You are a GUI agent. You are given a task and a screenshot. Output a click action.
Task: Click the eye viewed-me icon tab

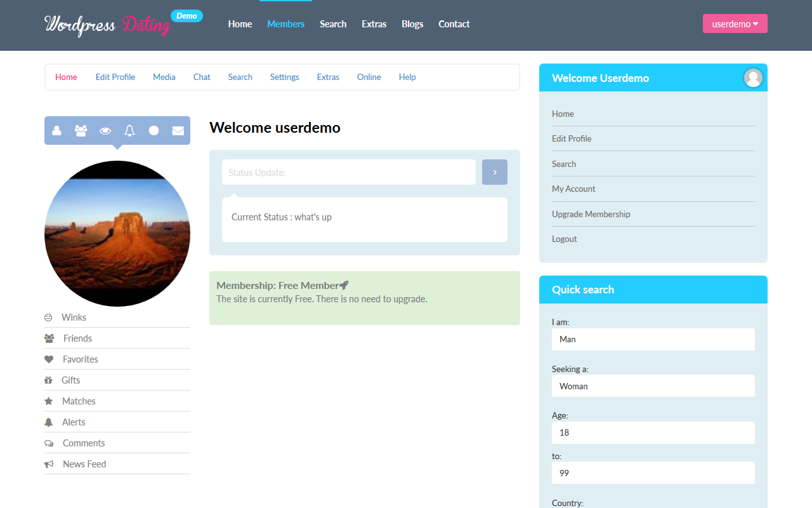[x=105, y=130]
